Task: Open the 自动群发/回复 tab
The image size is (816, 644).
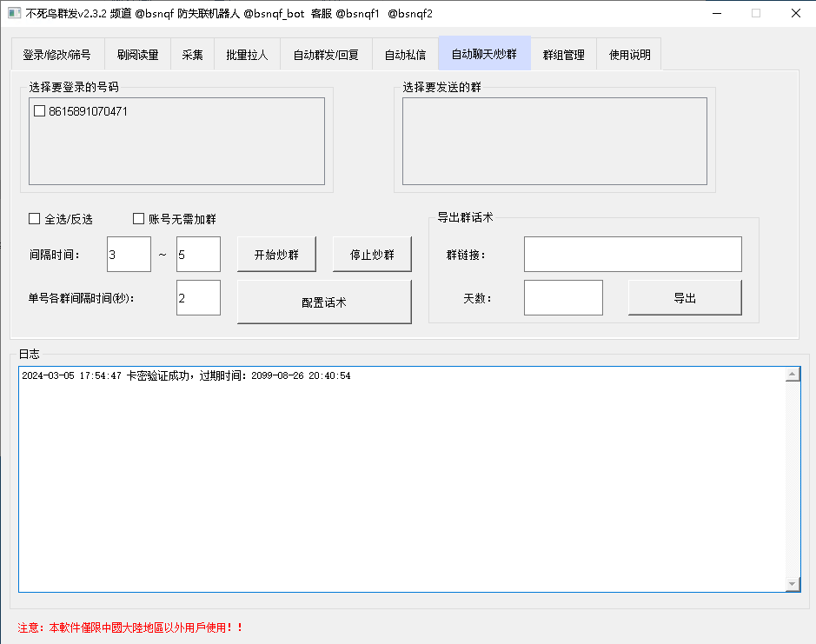Action: [x=325, y=55]
